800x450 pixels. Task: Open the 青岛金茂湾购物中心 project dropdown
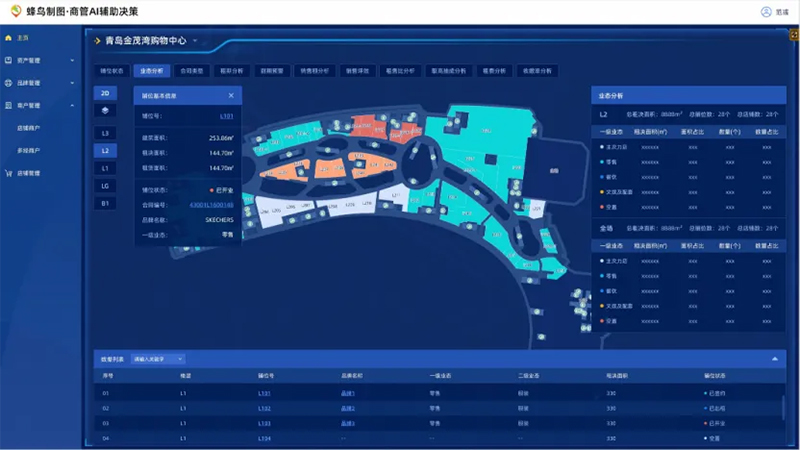pos(195,42)
